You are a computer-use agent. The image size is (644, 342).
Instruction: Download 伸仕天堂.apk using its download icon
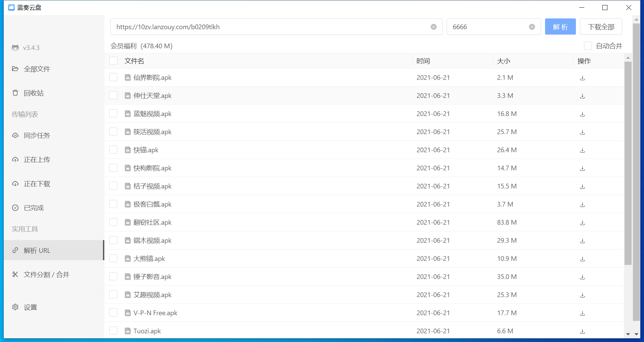583,96
